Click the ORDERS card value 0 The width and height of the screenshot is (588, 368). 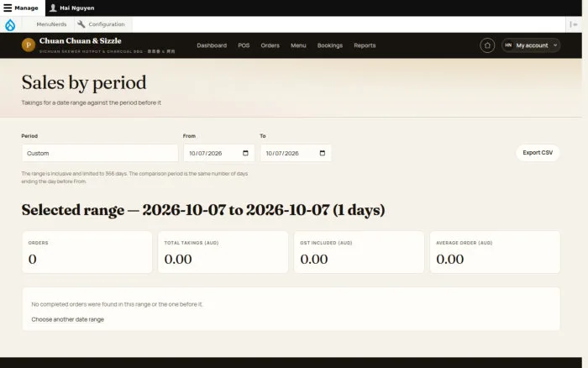32,260
